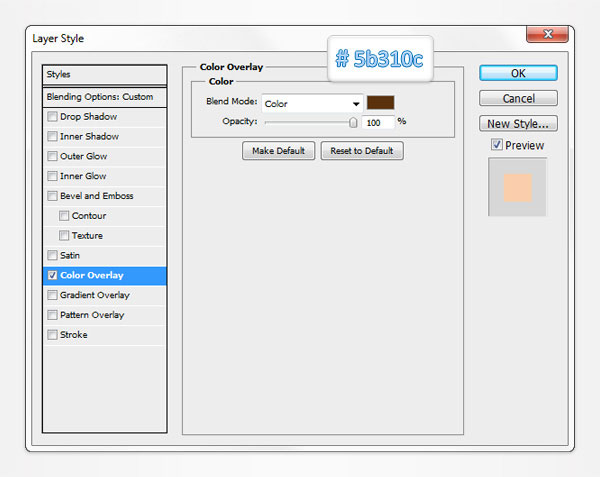Click the style preview thumbnail

(x=517, y=187)
